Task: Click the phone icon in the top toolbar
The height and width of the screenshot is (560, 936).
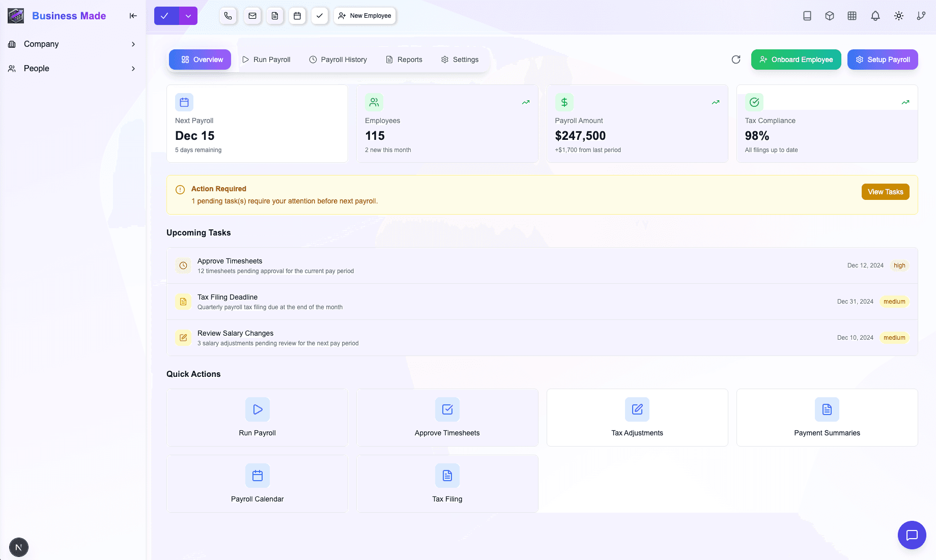Action: click(228, 16)
